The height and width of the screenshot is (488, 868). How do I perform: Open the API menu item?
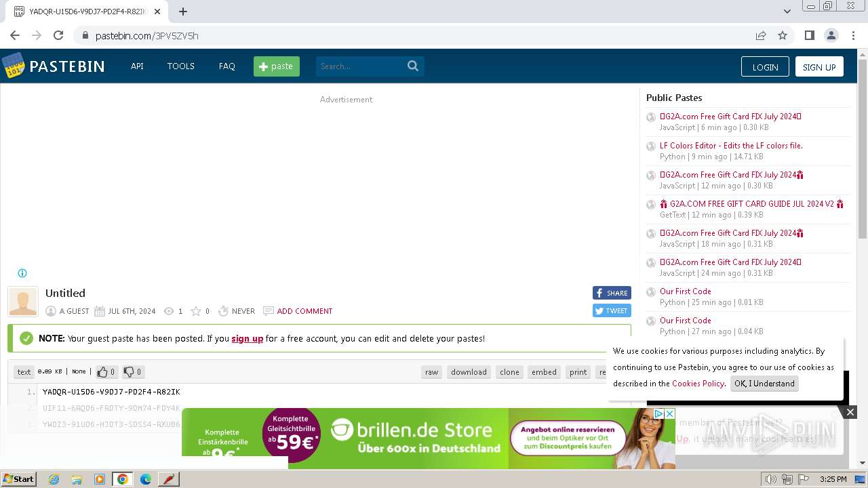coord(137,66)
